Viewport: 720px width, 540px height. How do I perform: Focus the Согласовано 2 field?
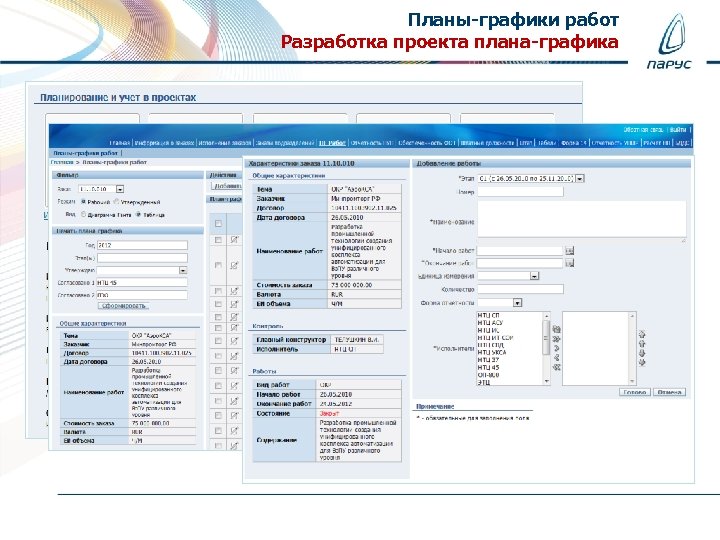tap(142, 295)
